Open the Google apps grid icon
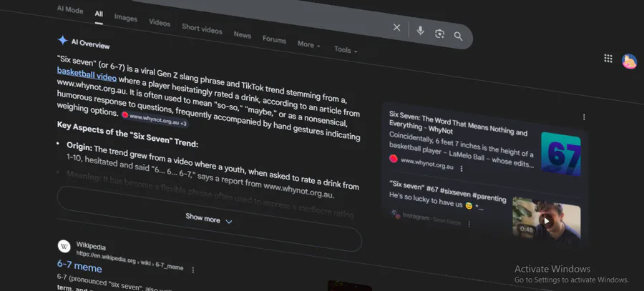 [x=608, y=59]
